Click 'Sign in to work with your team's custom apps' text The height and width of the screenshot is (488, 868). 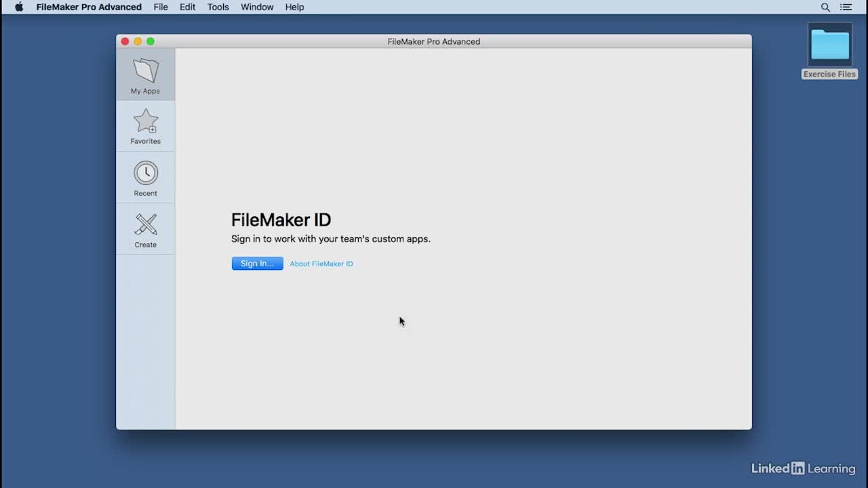click(x=331, y=239)
